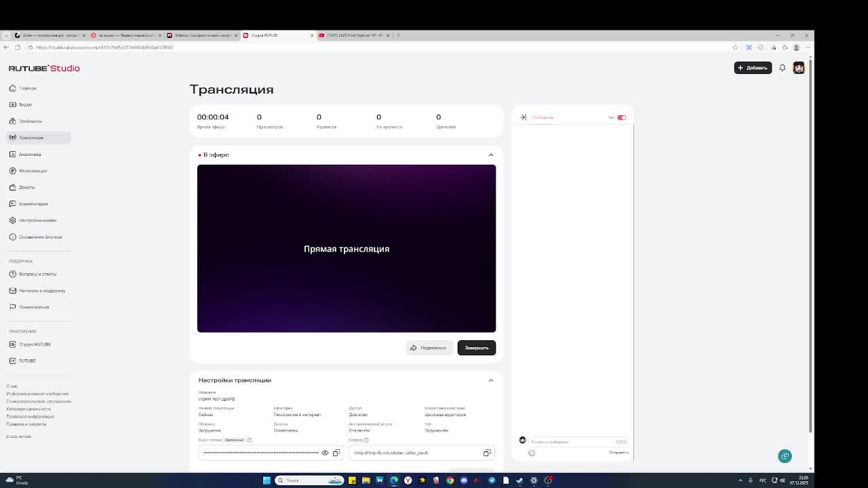The image size is (868, 488).
Task: Click browser back arrow
Action: click(6, 47)
